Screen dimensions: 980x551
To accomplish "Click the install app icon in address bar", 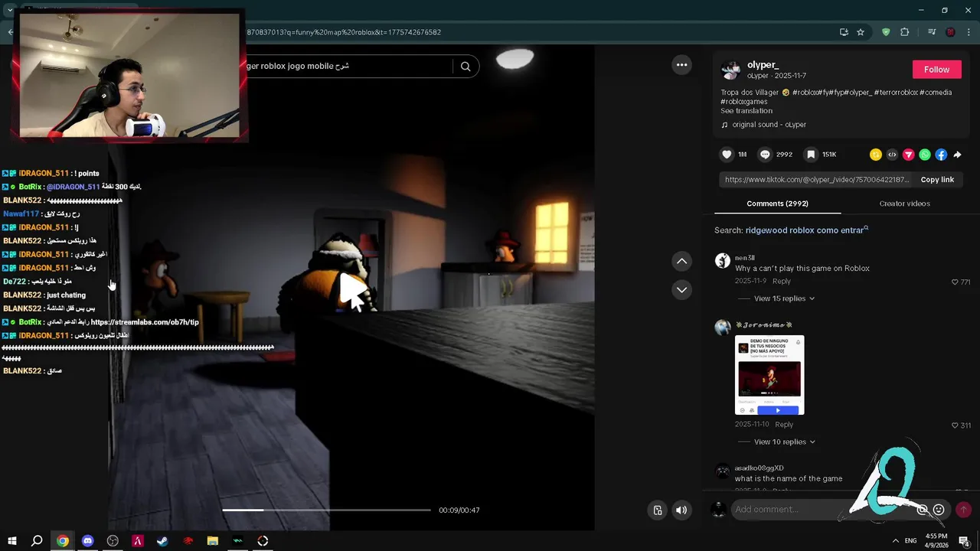I will coord(844,32).
